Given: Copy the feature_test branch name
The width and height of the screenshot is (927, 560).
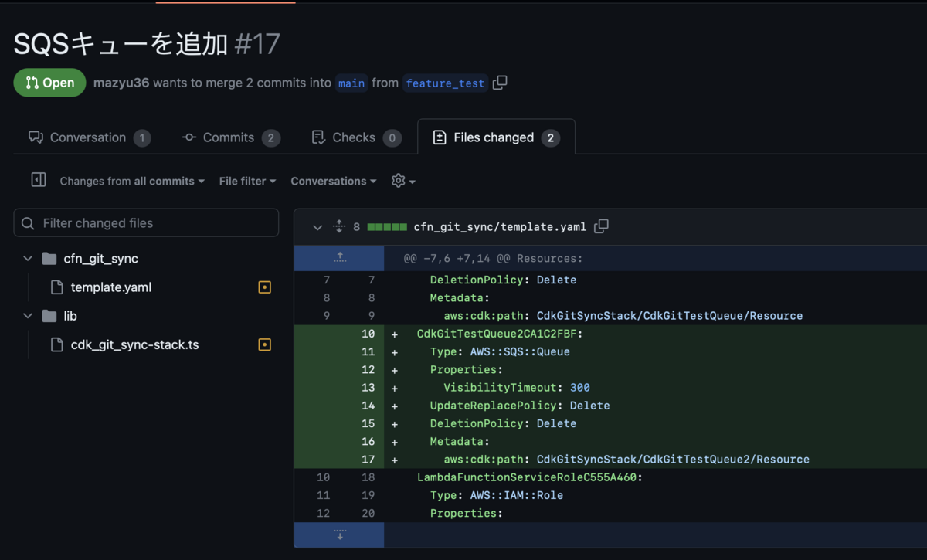Looking at the screenshot, I should 499,83.
